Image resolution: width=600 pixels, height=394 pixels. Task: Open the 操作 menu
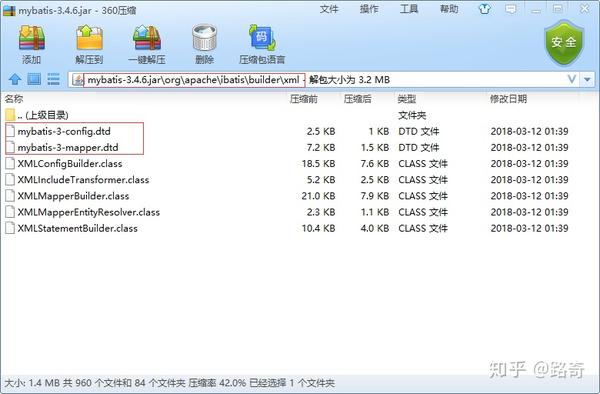tap(369, 9)
